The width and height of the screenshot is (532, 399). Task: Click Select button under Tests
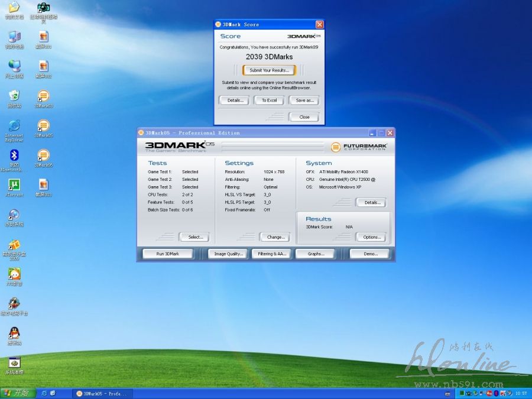[194, 237]
